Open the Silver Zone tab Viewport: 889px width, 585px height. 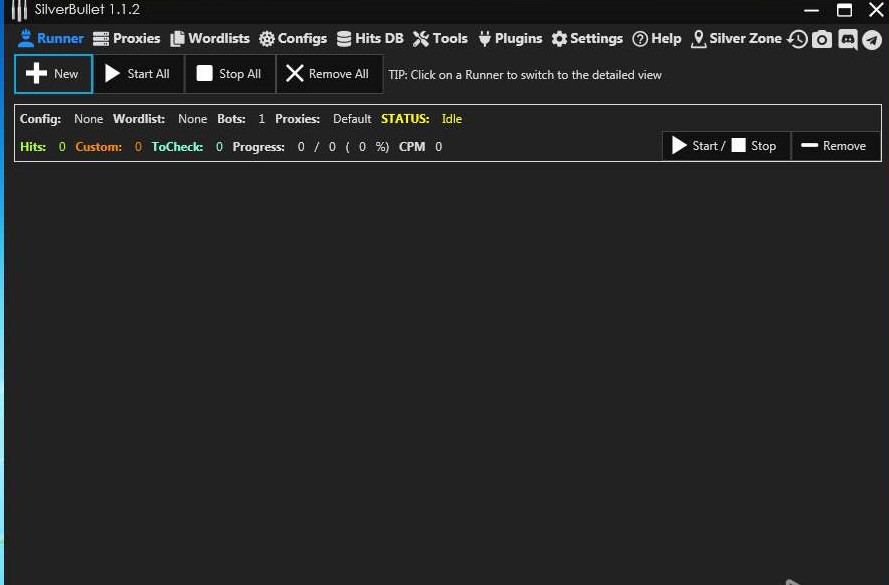(x=736, y=39)
